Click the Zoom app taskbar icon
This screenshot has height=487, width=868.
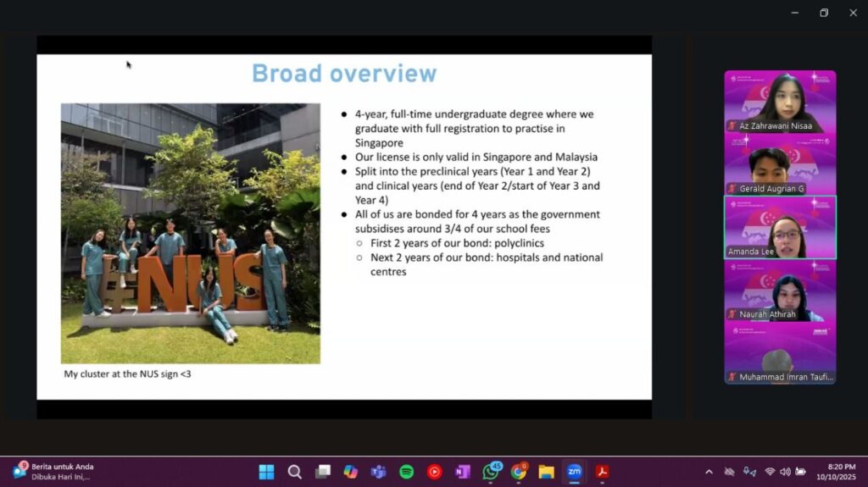[x=574, y=472]
